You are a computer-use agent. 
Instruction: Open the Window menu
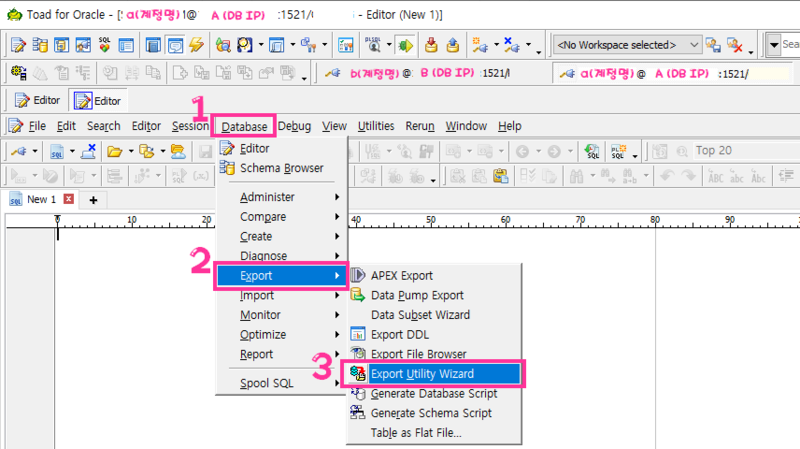(x=466, y=126)
